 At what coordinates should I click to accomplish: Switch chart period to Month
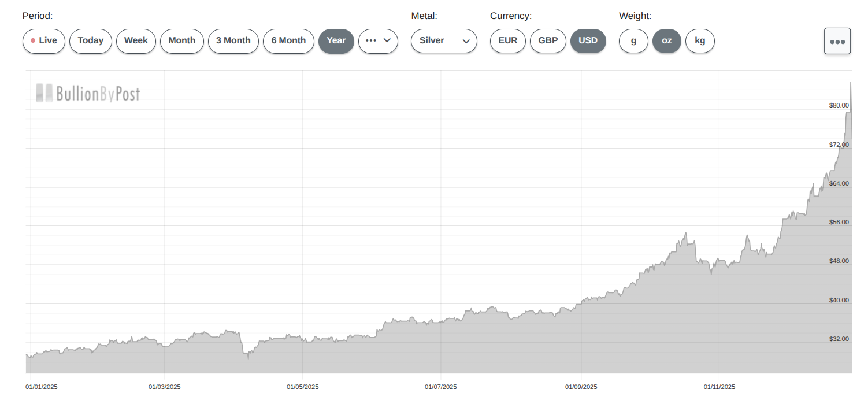182,41
